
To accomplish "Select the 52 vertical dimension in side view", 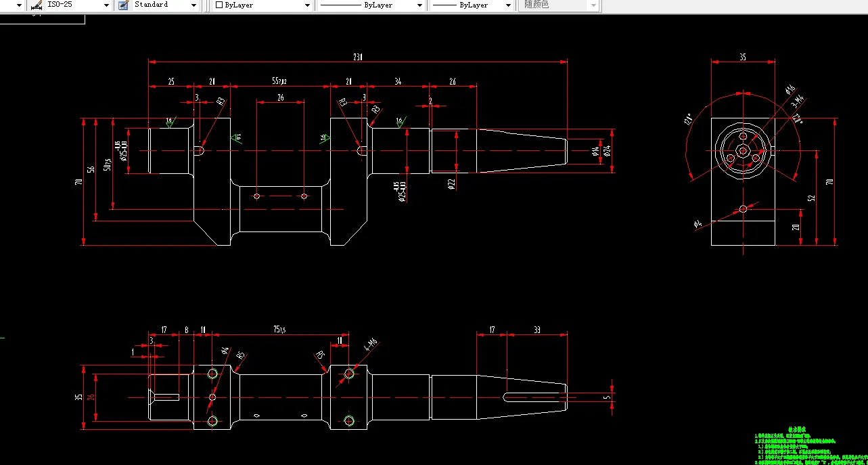I will [811, 198].
